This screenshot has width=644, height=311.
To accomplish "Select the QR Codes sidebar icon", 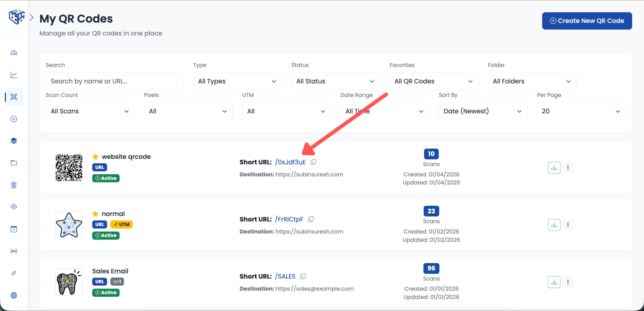I will [x=14, y=97].
